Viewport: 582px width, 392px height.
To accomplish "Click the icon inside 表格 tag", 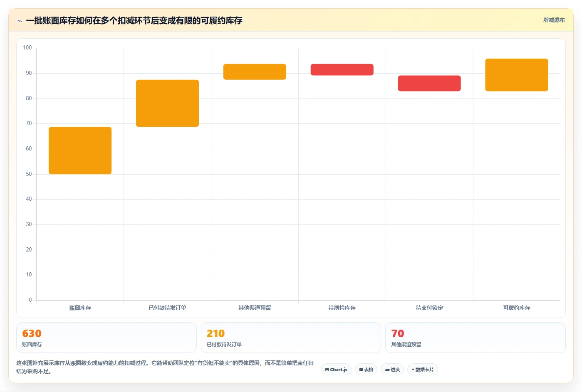I will pyautogui.click(x=361, y=370).
